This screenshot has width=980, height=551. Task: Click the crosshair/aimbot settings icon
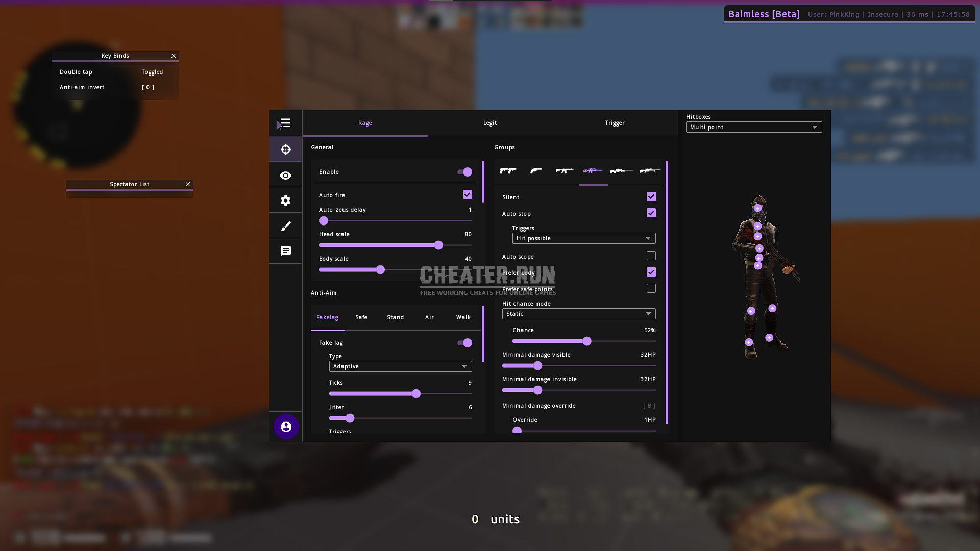point(285,148)
